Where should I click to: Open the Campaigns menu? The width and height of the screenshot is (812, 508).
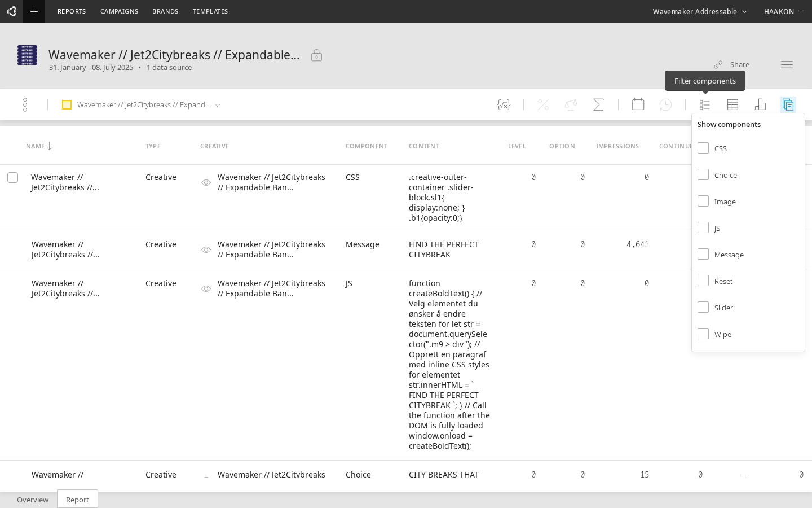119,11
